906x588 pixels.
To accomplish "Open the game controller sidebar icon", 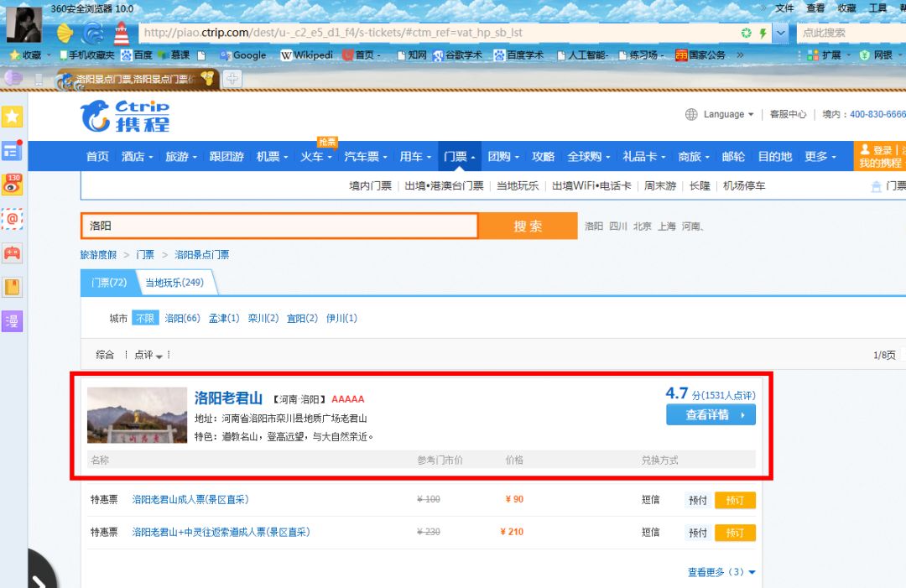I will tap(12, 253).
